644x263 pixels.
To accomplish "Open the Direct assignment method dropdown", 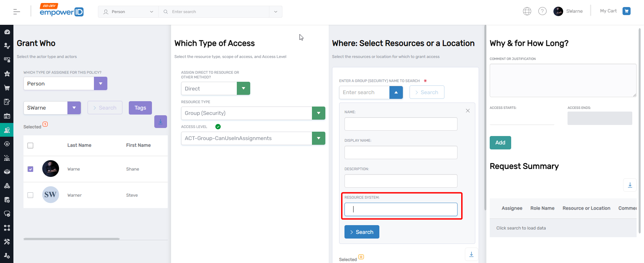I will (x=244, y=88).
